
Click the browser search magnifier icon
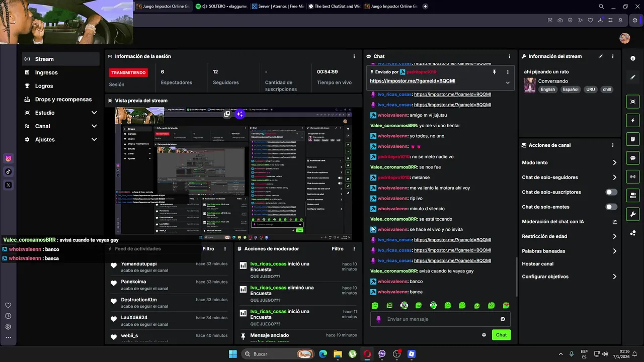(601, 7)
